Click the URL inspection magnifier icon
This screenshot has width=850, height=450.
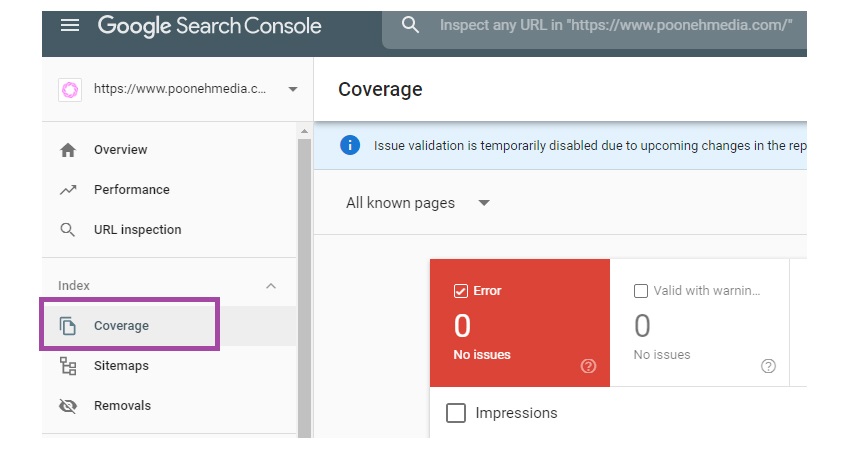(x=67, y=230)
